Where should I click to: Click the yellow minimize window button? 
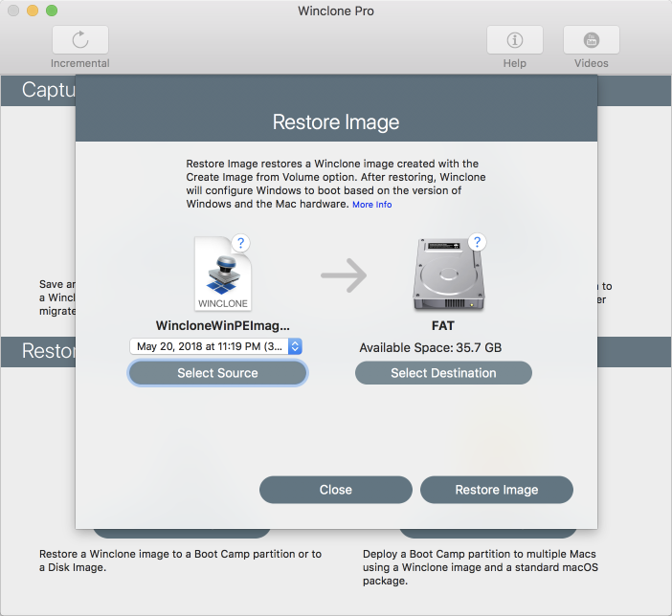click(x=33, y=11)
